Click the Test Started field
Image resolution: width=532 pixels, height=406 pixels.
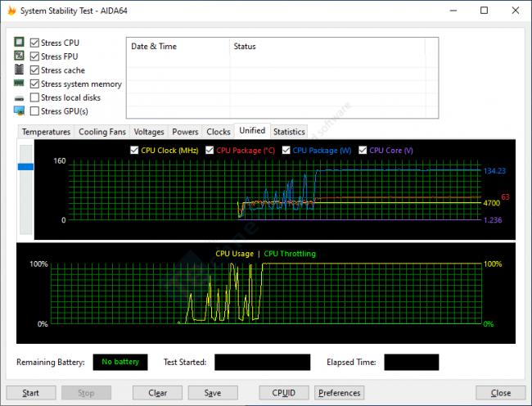262,362
